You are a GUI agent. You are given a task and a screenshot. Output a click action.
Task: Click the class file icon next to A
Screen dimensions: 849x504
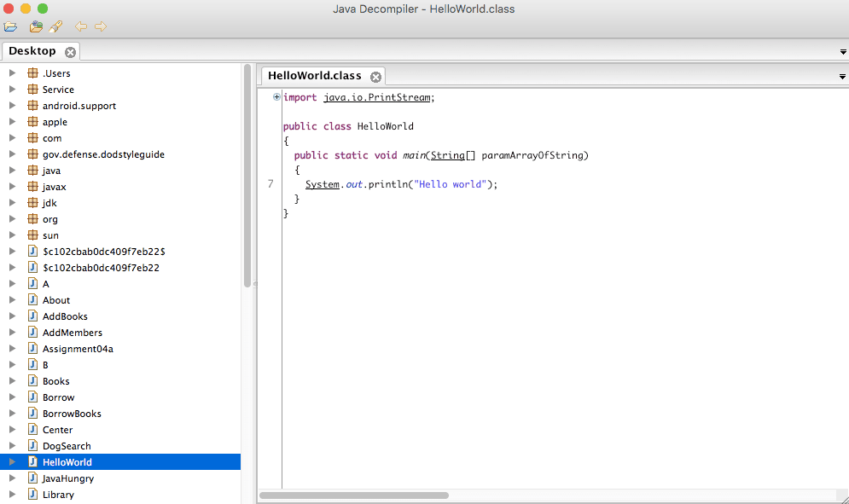[33, 284]
